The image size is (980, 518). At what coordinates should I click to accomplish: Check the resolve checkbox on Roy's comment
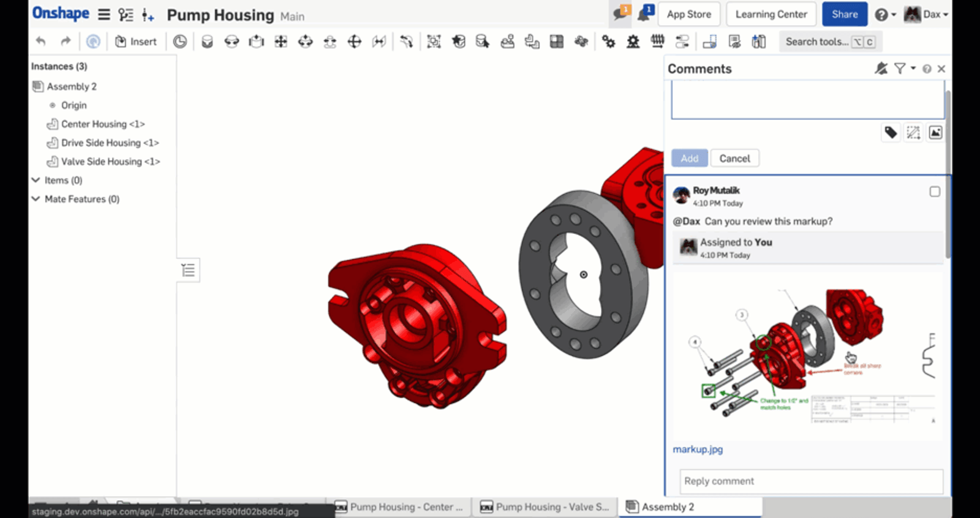(935, 192)
